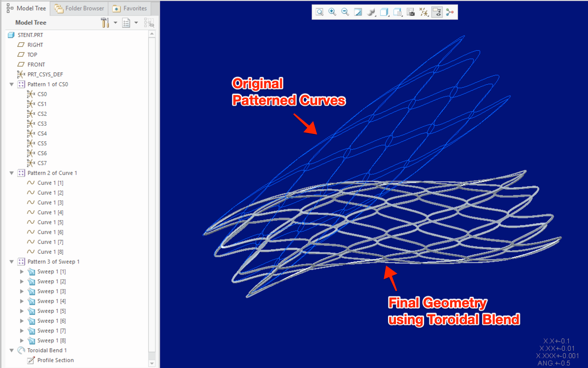The image size is (588, 368).
Task: Toggle annotation display visibility
Action: point(437,12)
